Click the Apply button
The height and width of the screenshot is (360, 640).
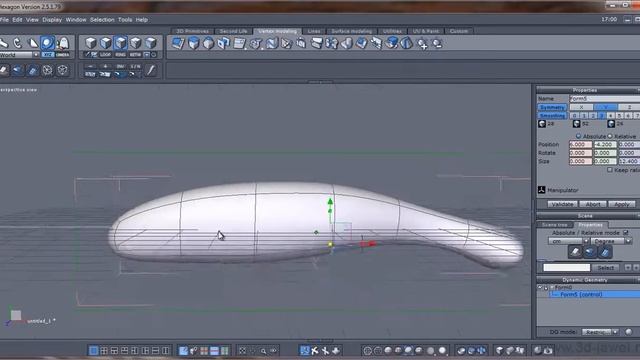622,204
